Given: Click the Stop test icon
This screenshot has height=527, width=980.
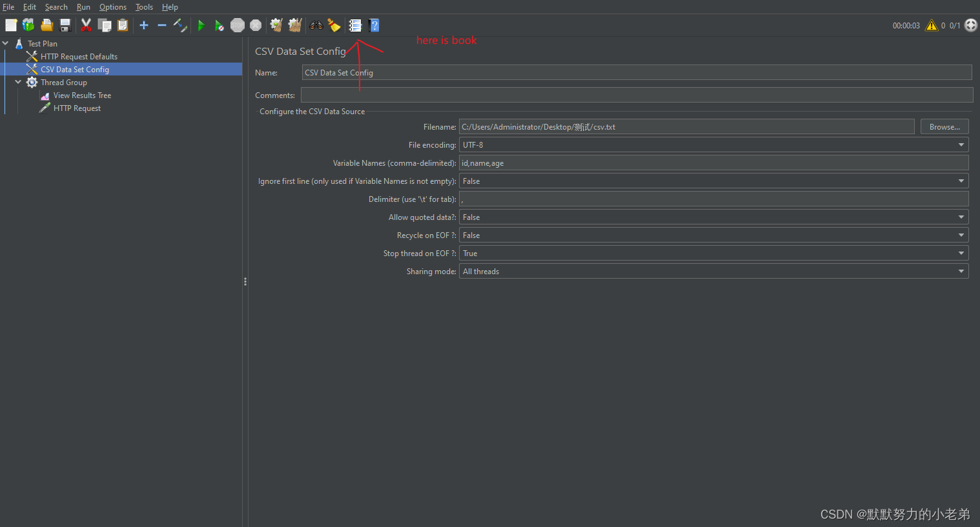Looking at the screenshot, I should pyautogui.click(x=238, y=25).
